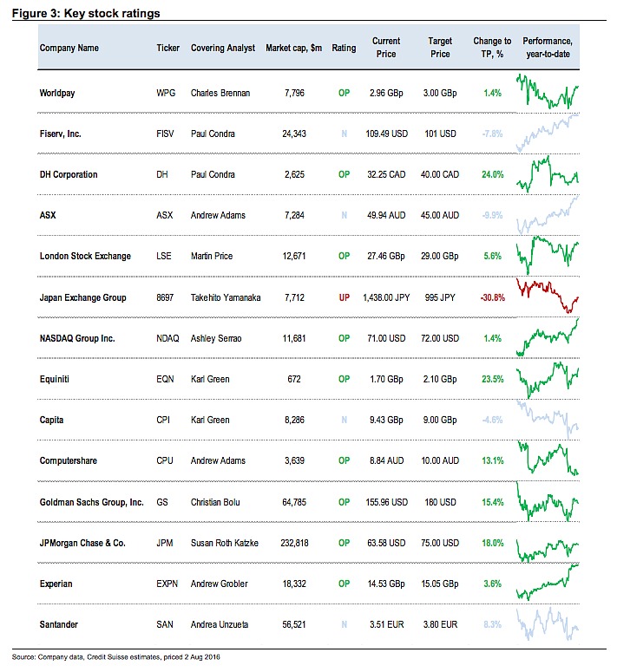617x672 pixels.
Task: Click the Rating column header
Action: [x=344, y=48]
